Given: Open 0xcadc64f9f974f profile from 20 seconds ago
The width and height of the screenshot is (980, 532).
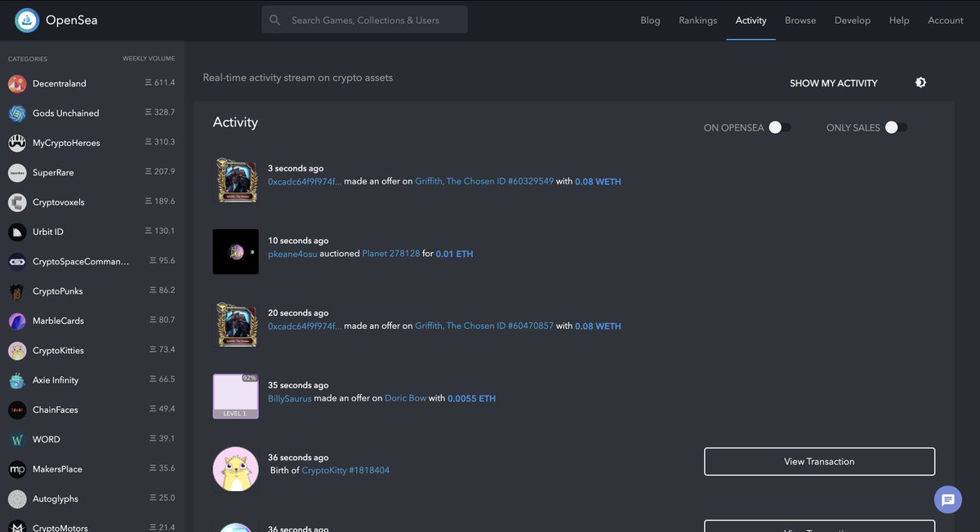Looking at the screenshot, I should click(x=305, y=326).
